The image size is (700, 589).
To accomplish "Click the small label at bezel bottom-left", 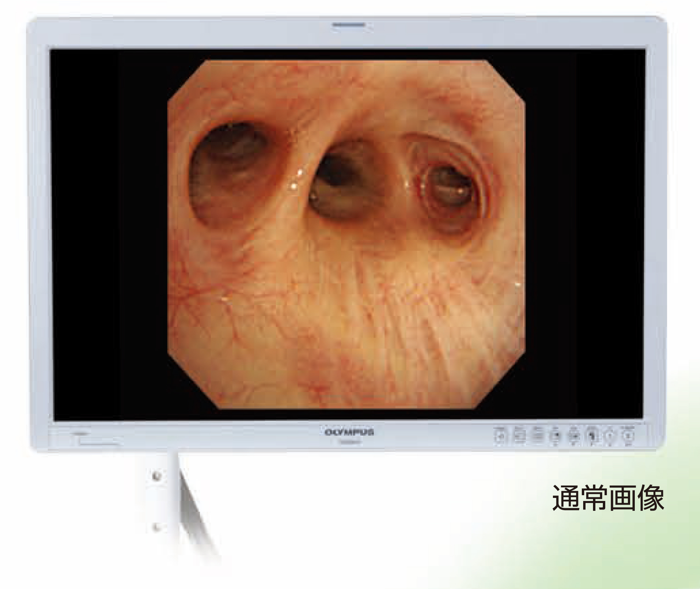I will 80,434.
